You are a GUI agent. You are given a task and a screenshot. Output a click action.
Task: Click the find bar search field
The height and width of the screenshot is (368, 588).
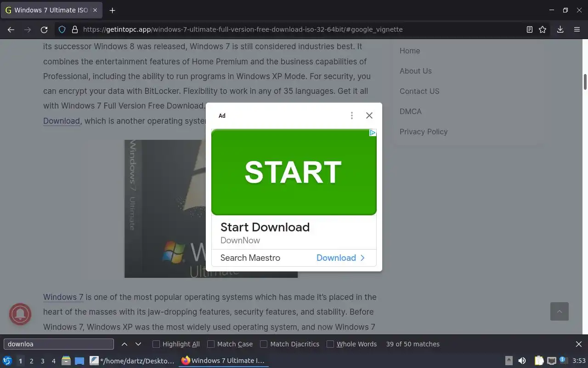(59, 344)
